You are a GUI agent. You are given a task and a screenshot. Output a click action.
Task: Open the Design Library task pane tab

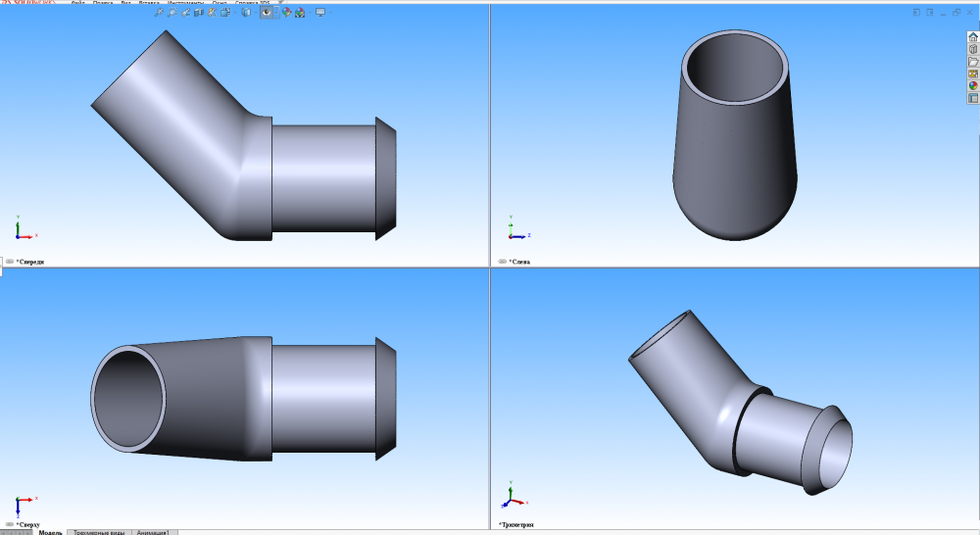[973, 49]
